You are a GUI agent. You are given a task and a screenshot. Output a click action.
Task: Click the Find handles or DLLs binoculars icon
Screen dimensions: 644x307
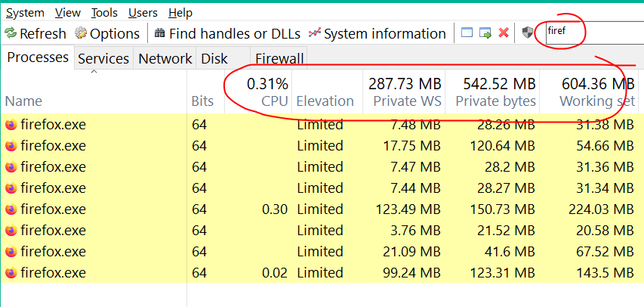[159, 33]
